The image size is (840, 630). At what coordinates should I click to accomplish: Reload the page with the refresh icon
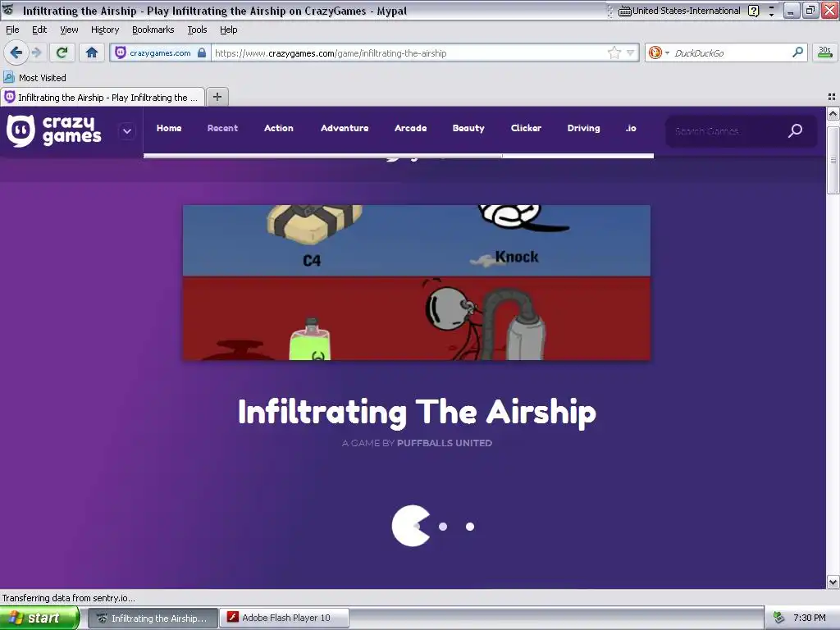[x=62, y=52]
